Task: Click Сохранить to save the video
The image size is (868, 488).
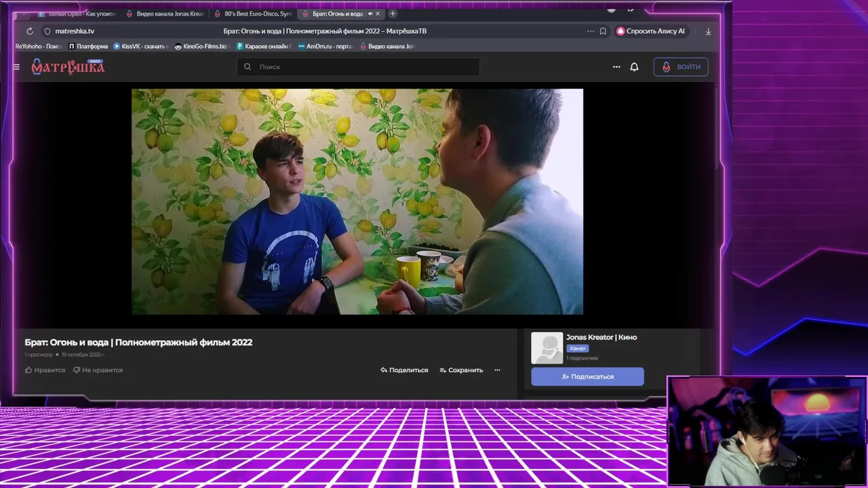Action: (461, 370)
